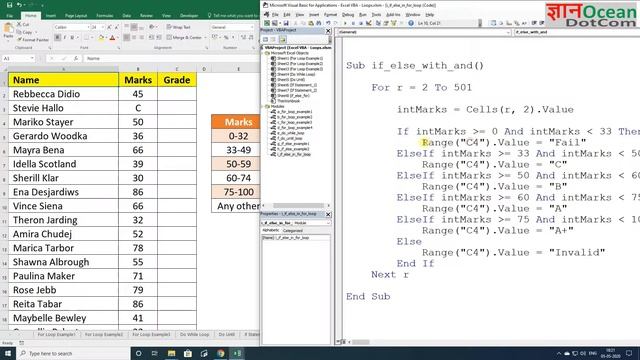Image resolution: width=640 pixels, height=360 pixels.
Task: Click the Undo arrow in Excel title bar
Action: (x=19, y=5)
